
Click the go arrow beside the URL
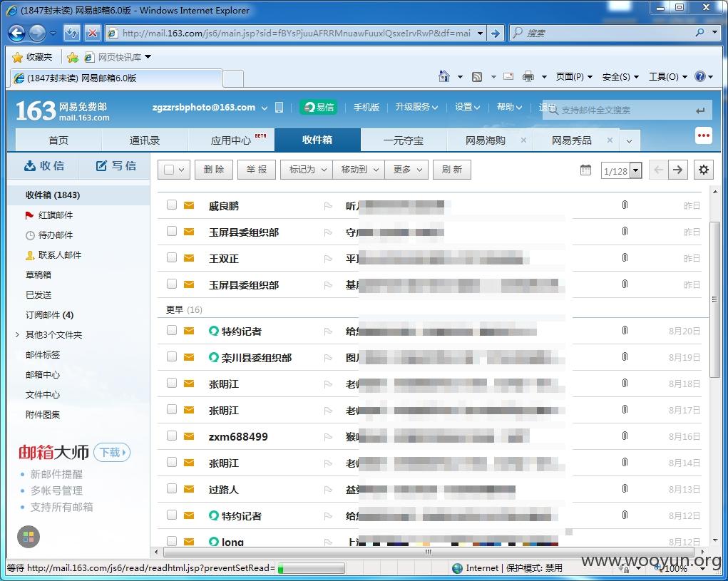(x=496, y=34)
